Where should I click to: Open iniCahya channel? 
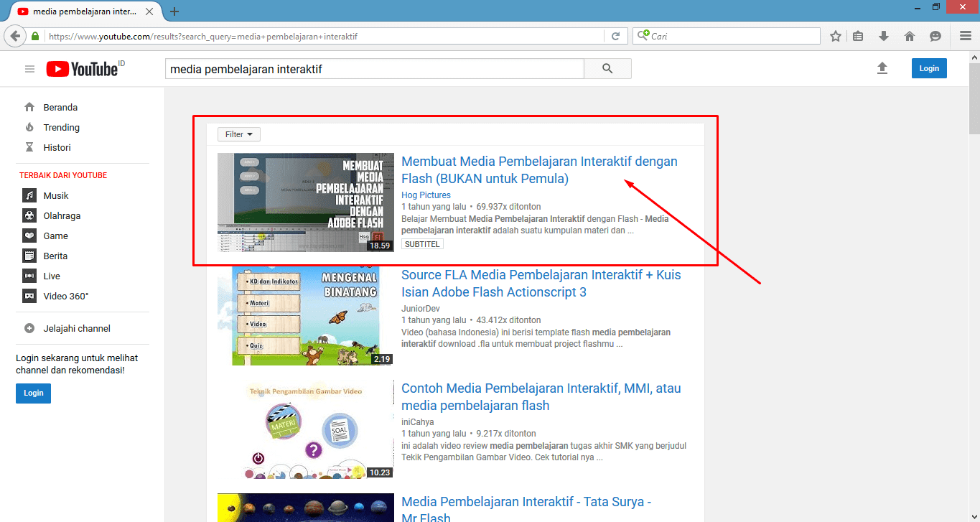pyautogui.click(x=417, y=422)
